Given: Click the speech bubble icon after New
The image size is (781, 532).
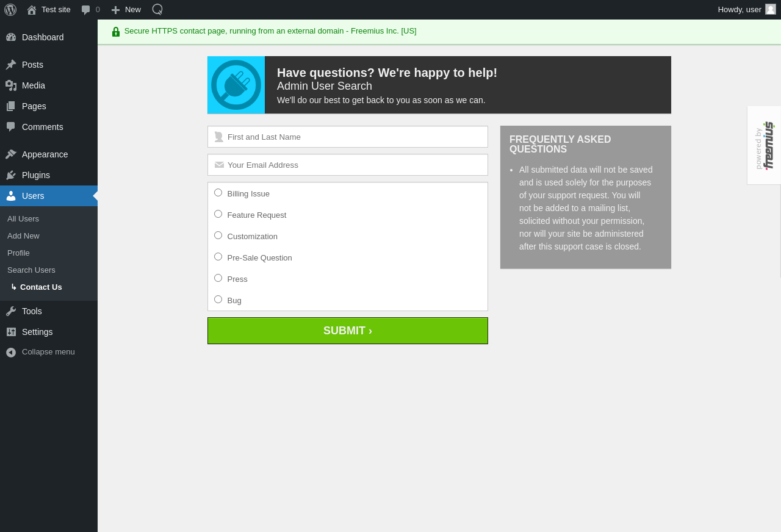Looking at the screenshot, I should pos(157,9).
